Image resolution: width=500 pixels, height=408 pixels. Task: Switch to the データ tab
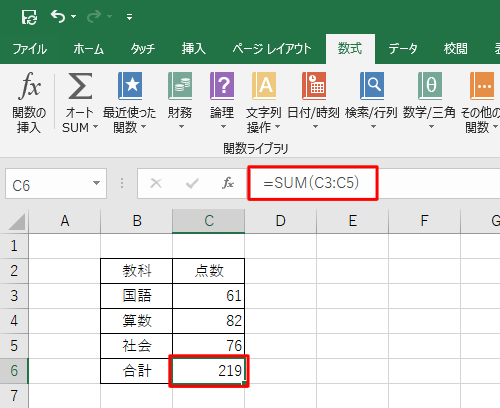(403, 49)
